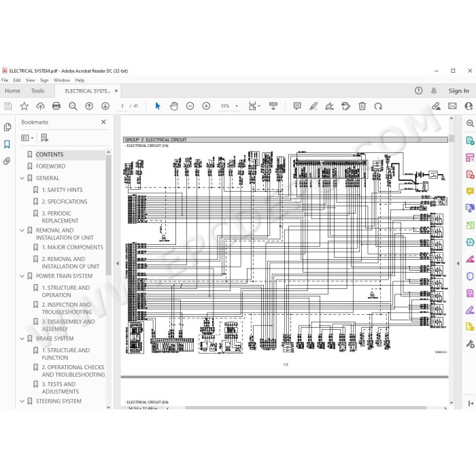Select the Highlight text tool
476x476 pixels.
tap(313, 106)
